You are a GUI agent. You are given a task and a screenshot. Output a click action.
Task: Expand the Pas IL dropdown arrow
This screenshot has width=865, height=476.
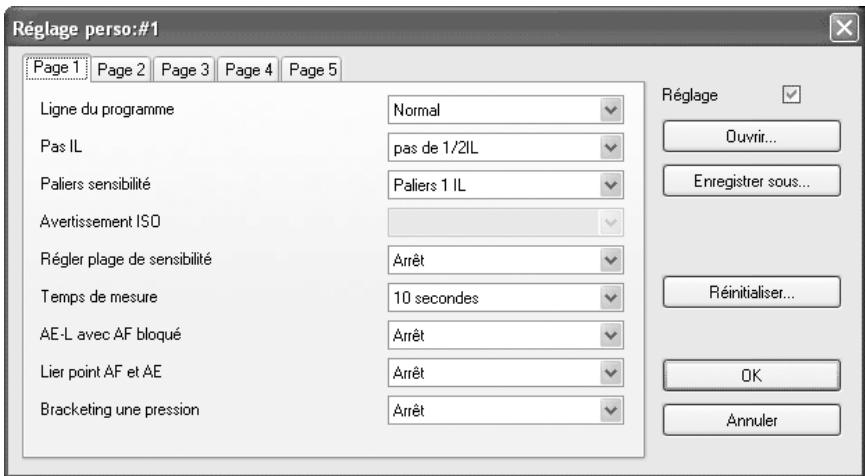[x=611, y=147]
